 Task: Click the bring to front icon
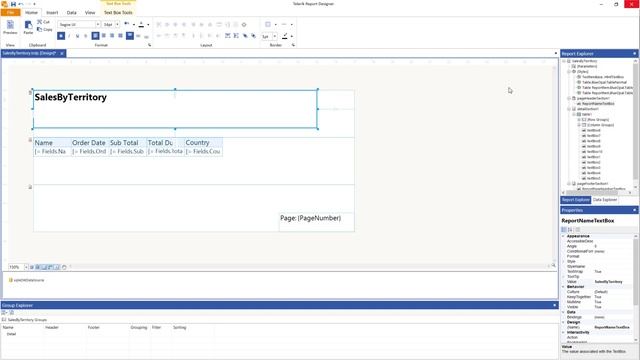click(245, 36)
